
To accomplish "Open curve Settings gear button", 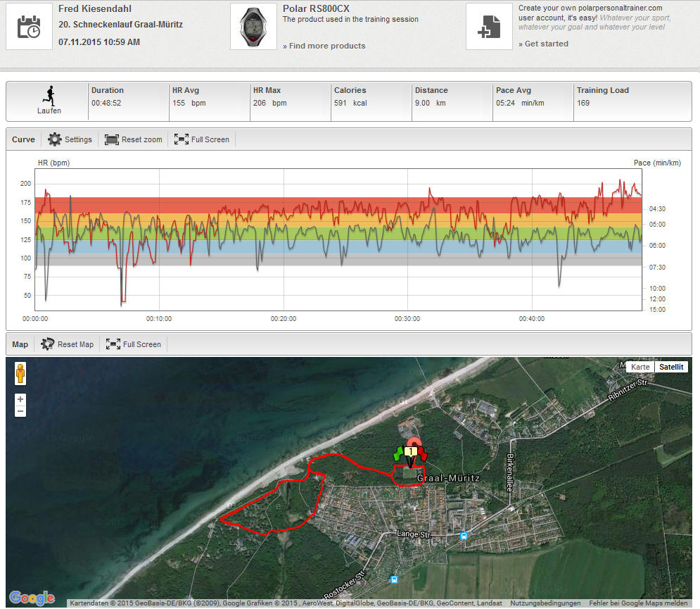I will tap(70, 139).
